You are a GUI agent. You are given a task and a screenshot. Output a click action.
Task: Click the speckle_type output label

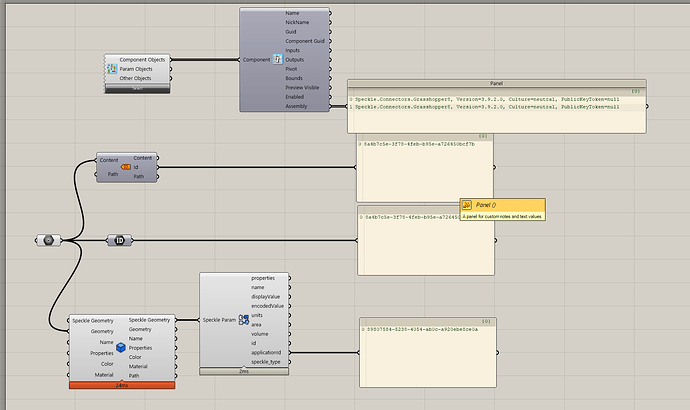[x=266, y=362]
